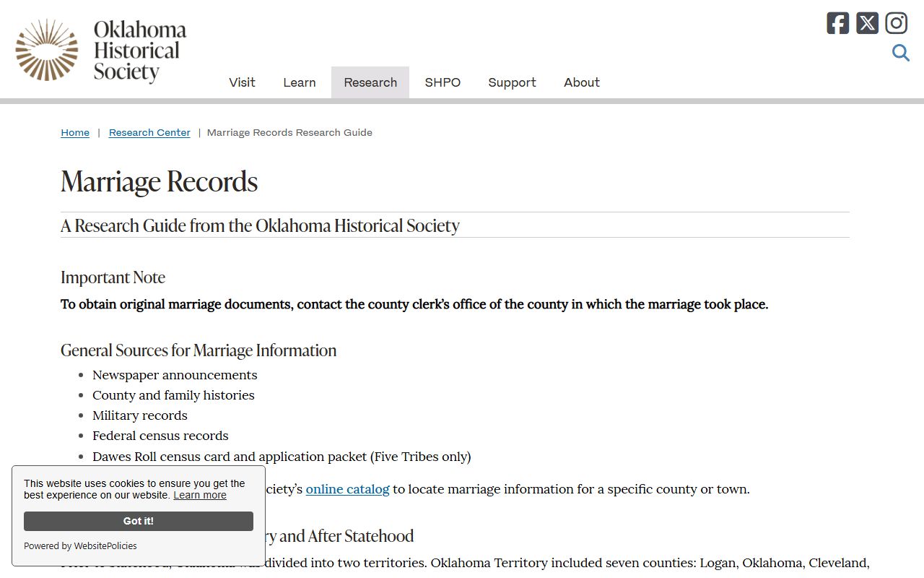Screen dimensions: 924x578
Task: Select County and family histories list item
Action: [173, 395]
